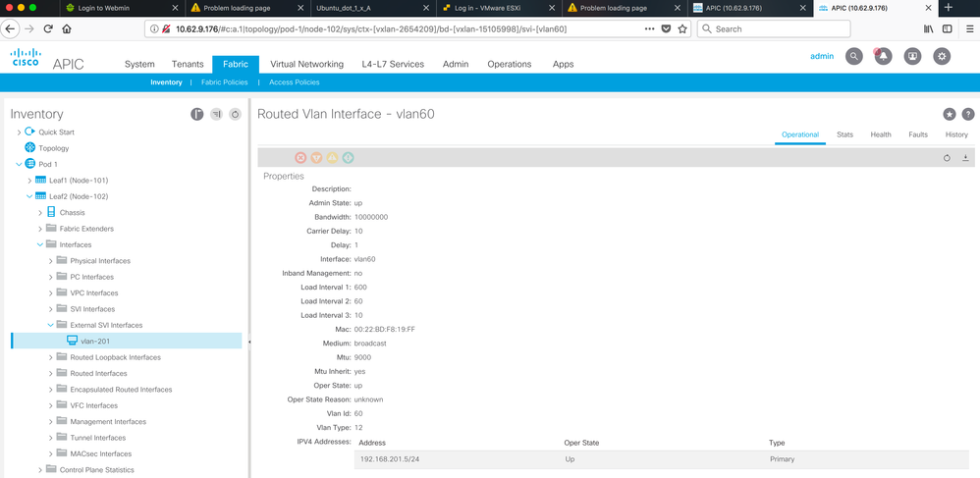980x478 pixels.
Task: Open the APIC settings gear icon
Action: (x=942, y=56)
